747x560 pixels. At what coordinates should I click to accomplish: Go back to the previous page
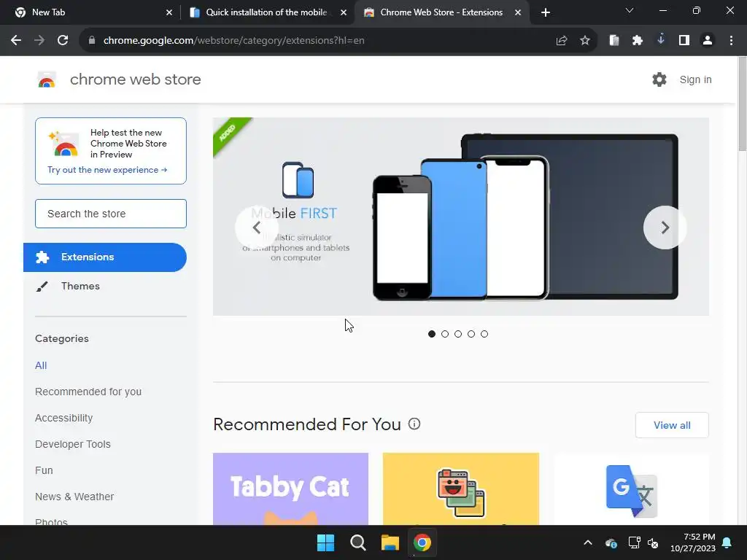coord(16,41)
